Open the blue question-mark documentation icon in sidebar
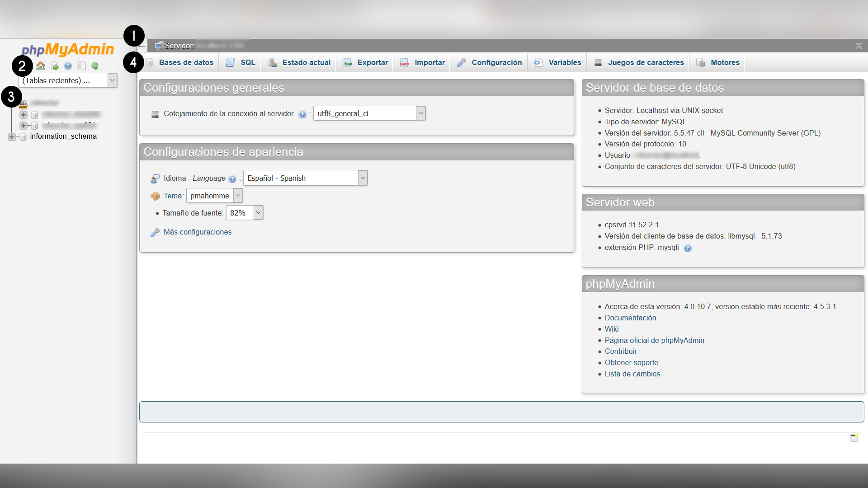868x488 pixels. (68, 66)
